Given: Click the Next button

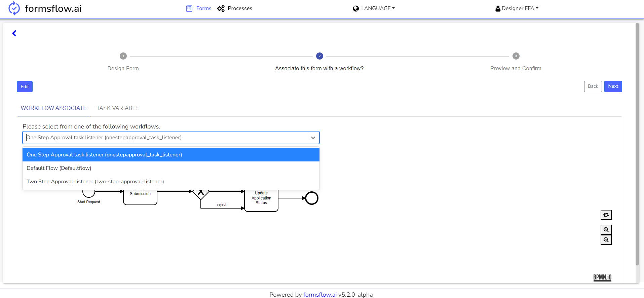Looking at the screenshot, I should (x=613, y=86).
